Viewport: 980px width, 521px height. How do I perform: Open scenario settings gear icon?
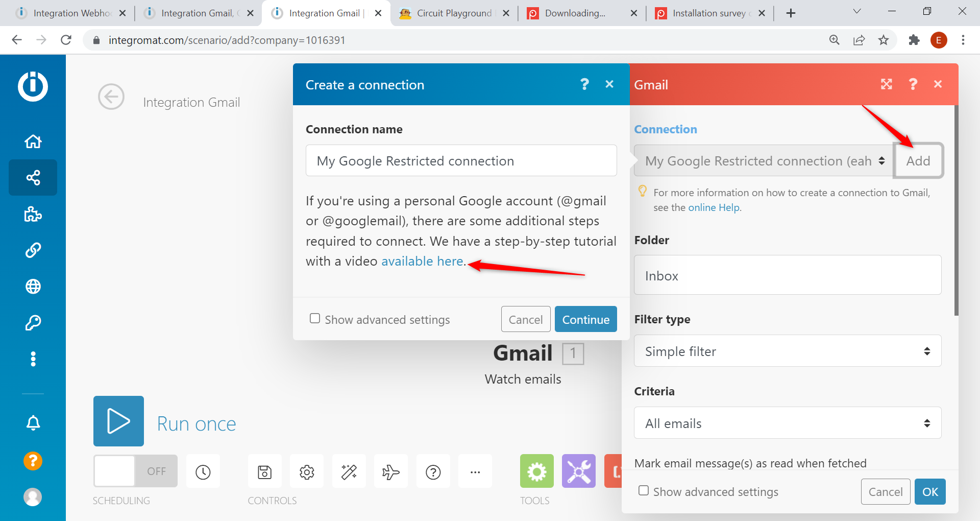click(x=307, y=471)
